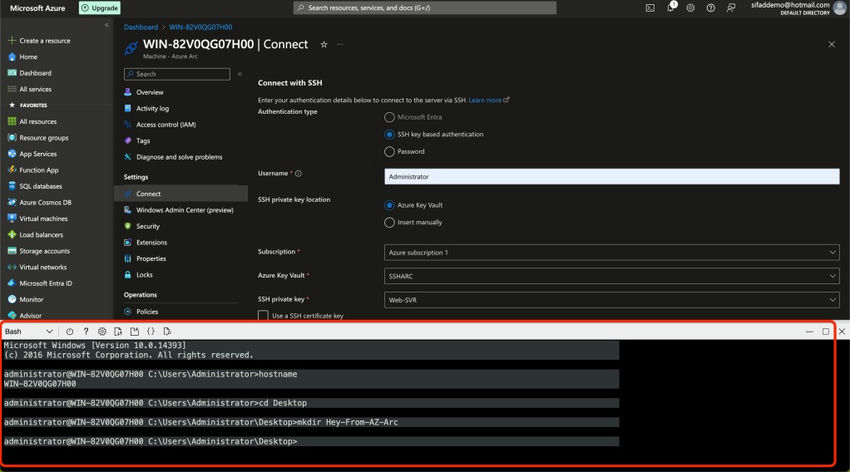This screenshot has height=472, width=850.
Task: Click the Upgrade button
Action: point(100,8)
